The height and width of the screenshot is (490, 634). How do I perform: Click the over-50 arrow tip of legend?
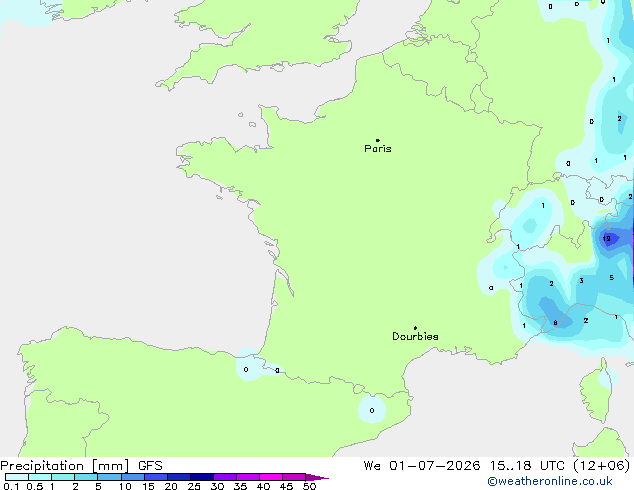pyautogui.click(x=317, y=478)
